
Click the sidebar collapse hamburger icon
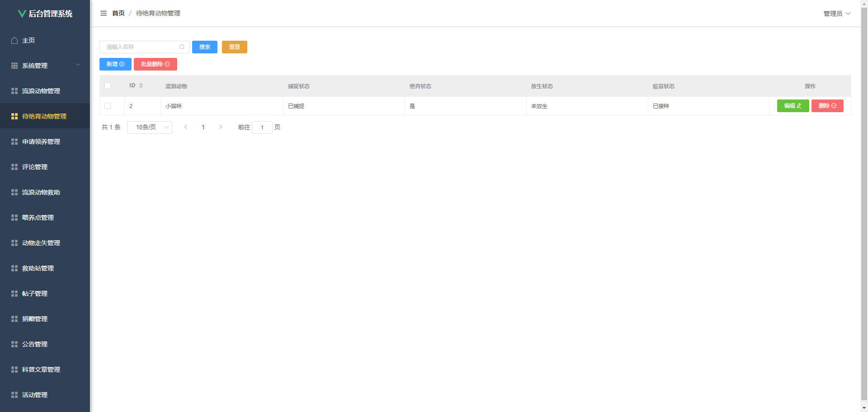pyautogui.click(x=104, y=14)
